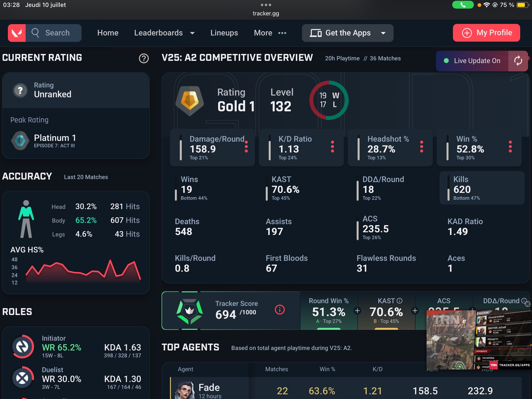Click the Round Win % 51.3% card

point(329,311)
